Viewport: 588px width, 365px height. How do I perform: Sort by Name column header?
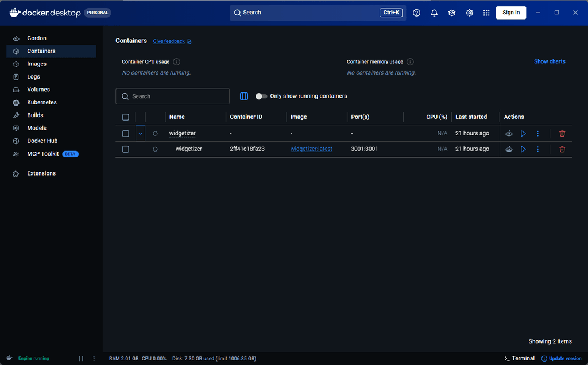pos(177,117)
